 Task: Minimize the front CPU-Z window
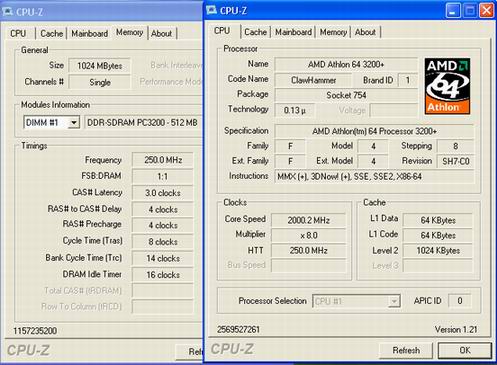(x=453, y=11)
